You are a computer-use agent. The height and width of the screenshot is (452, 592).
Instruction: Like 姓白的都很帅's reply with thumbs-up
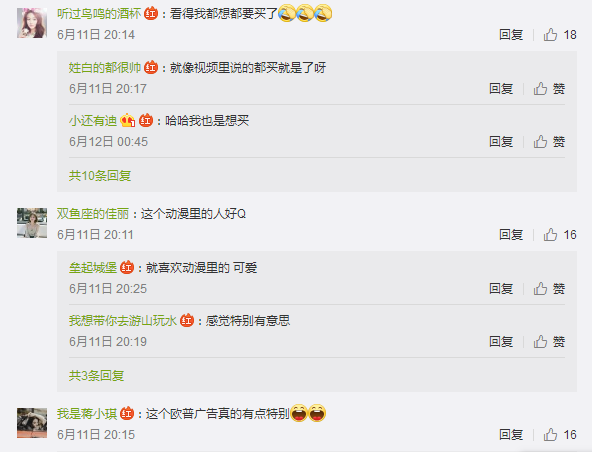[x=549, y=89]
